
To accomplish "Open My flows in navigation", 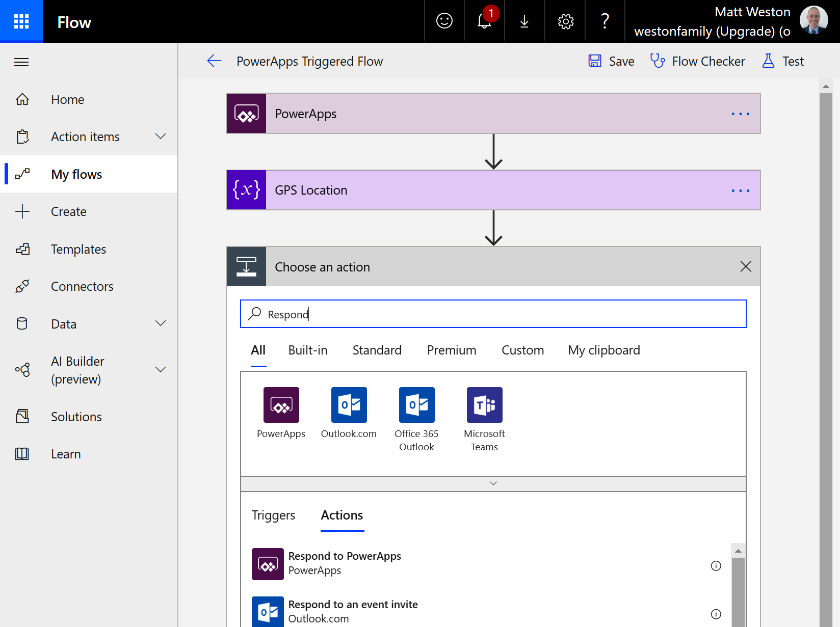I will coord(89,174).
